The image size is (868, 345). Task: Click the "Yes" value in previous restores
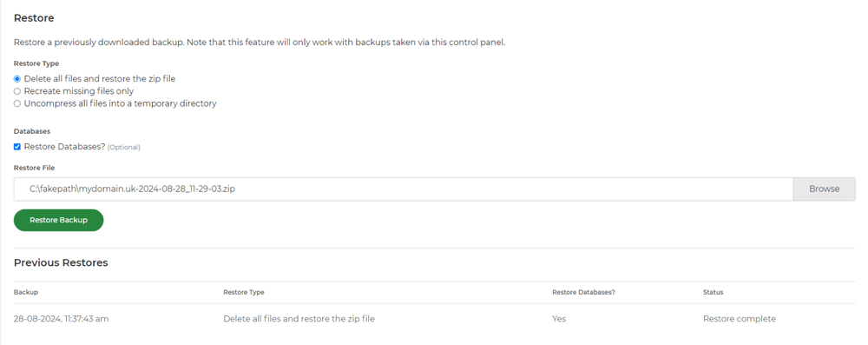tap(559, 319)
